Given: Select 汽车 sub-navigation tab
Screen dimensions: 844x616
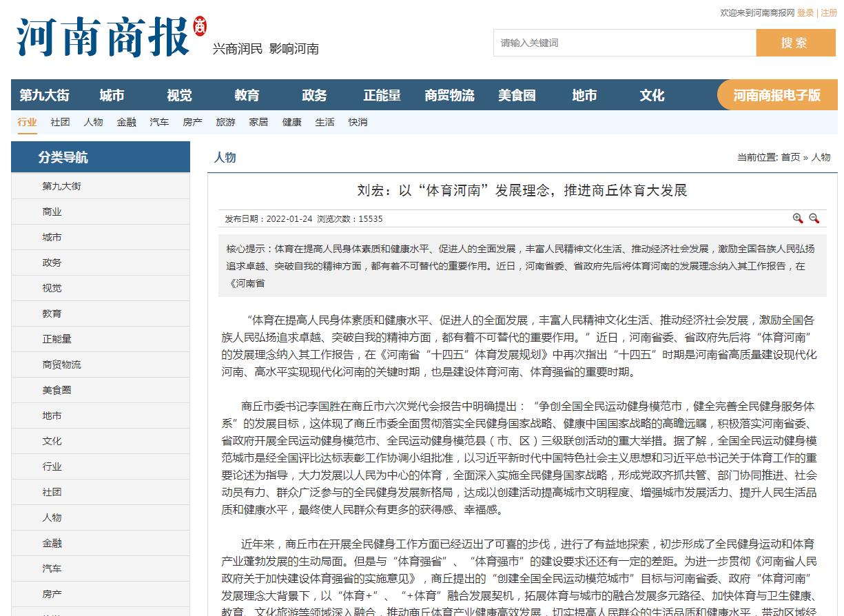Looking at the screenshot, I should pos(160,122).
